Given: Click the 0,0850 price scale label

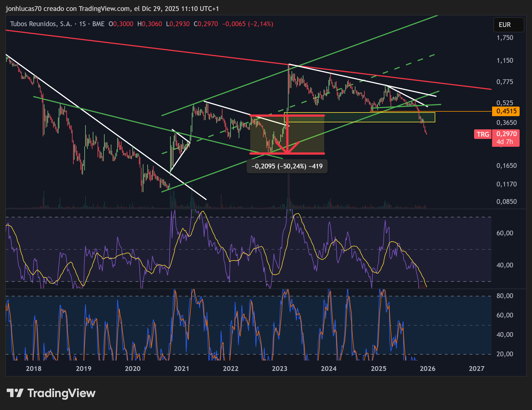Looking at the screenshot, I should coord(506,202).
